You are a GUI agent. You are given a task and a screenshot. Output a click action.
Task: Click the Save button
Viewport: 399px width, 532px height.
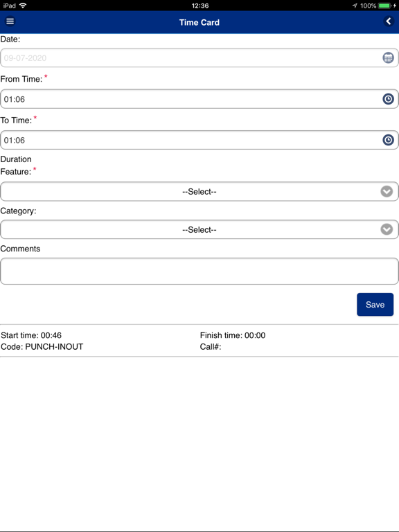coord(375,305)
